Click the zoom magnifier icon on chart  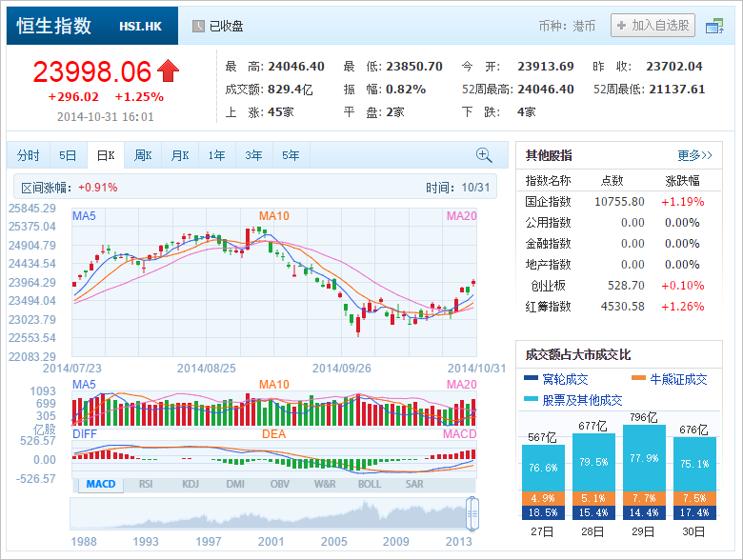point(484,155)
